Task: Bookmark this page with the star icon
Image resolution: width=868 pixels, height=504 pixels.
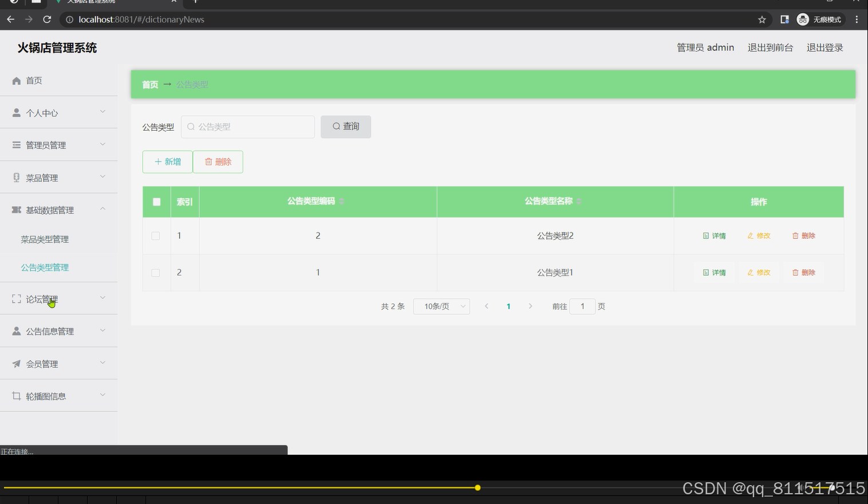Action: (x=762, y=19)
